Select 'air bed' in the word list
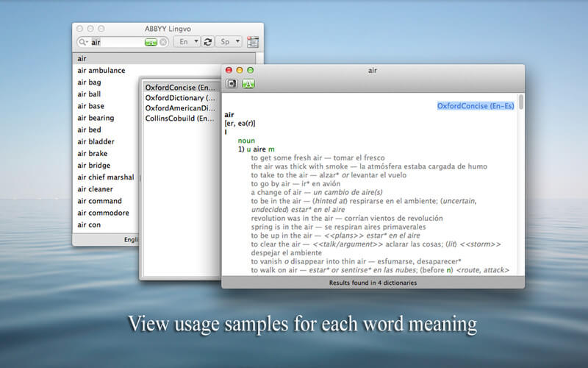 coord(89,130)
